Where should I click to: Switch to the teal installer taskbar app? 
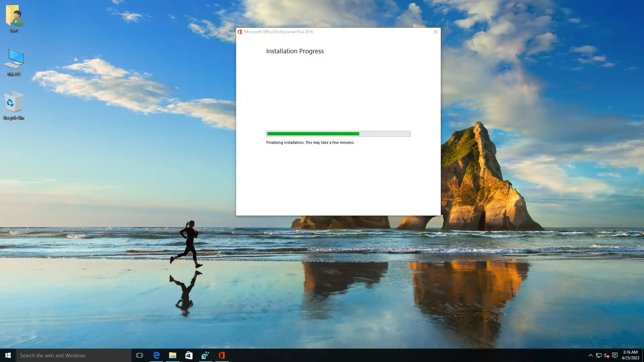click(x=205, y=355)
